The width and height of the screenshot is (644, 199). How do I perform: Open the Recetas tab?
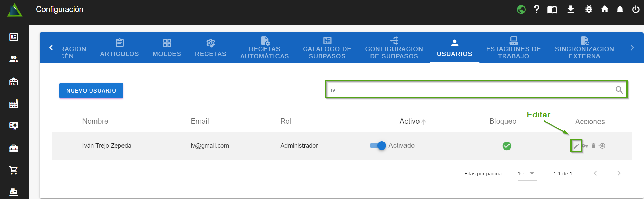210,48
